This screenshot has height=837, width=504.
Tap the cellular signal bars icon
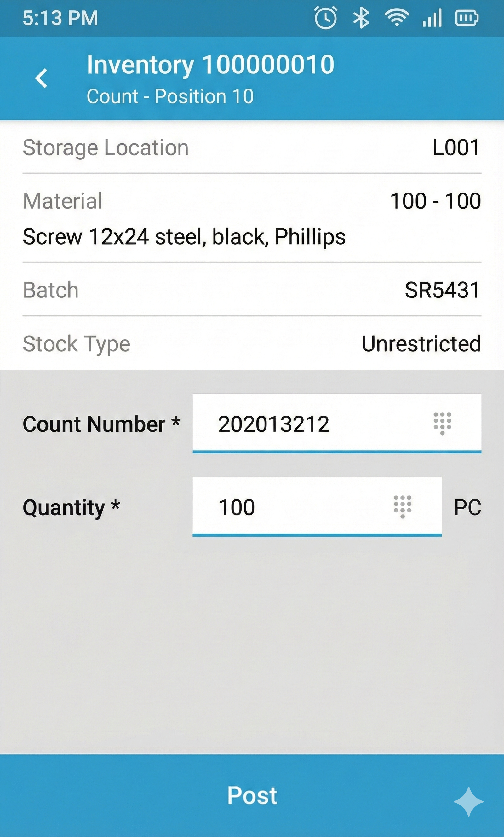tap(432, 18)
